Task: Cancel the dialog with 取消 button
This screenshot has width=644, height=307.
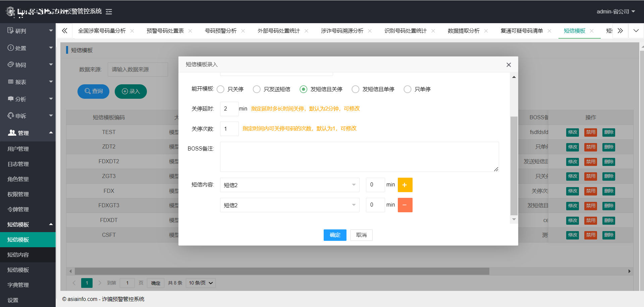Action: 361,235
